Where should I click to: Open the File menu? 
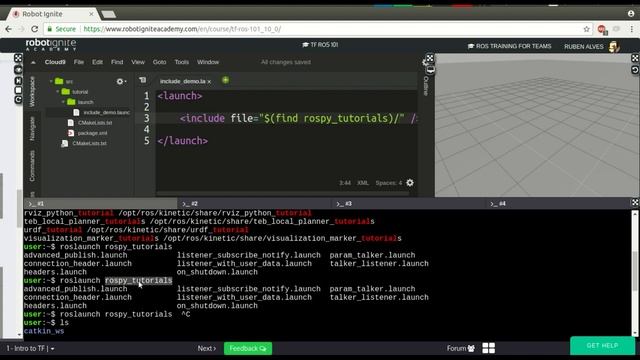[x=79, y=62]
